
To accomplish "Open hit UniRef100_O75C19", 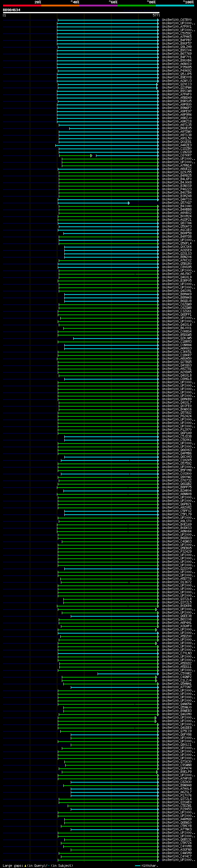I will point(176,731).
